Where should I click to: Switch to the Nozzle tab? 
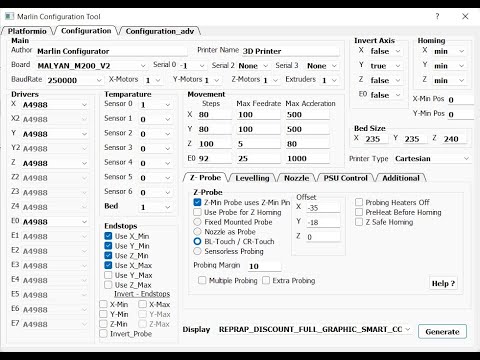(296, 178)
